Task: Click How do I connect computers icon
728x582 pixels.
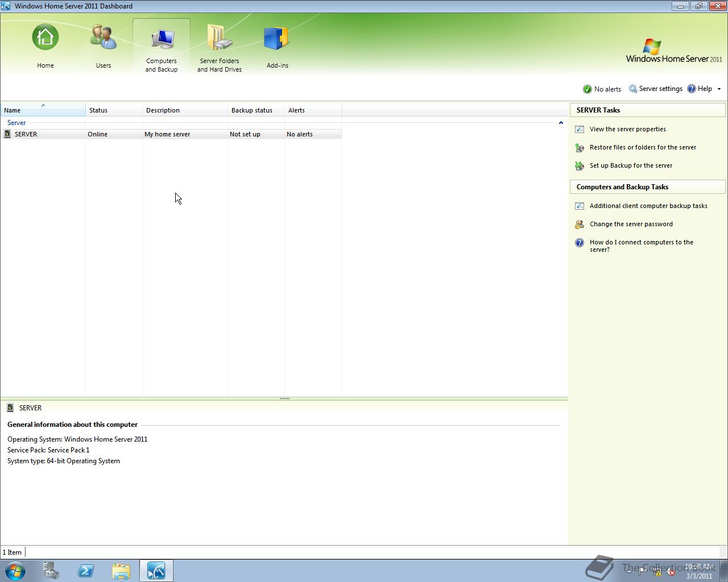Action: (580, 243)
